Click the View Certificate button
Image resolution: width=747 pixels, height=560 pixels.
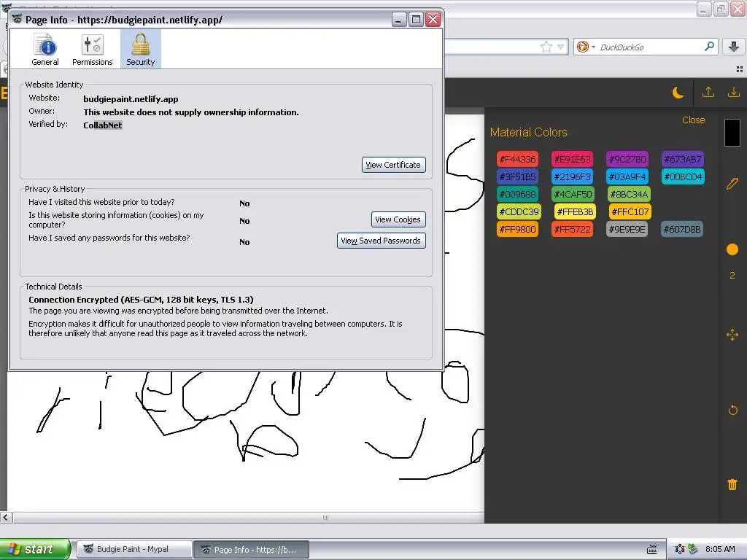[393, 165]
